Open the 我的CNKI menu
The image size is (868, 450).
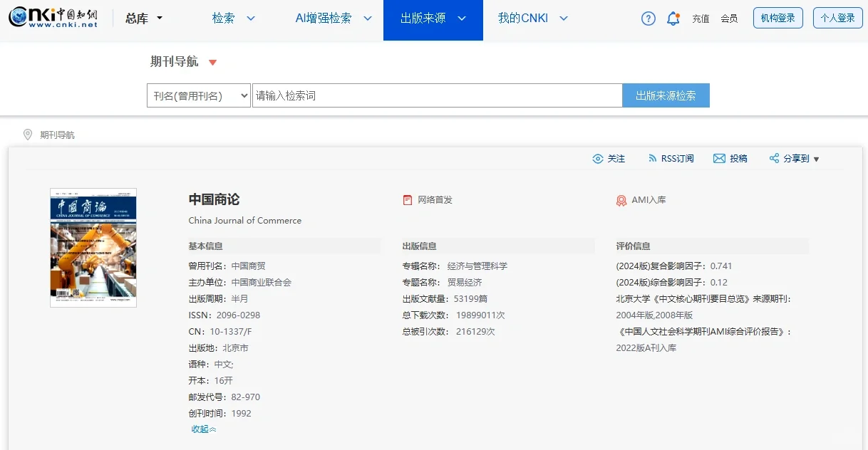point(523,19)
